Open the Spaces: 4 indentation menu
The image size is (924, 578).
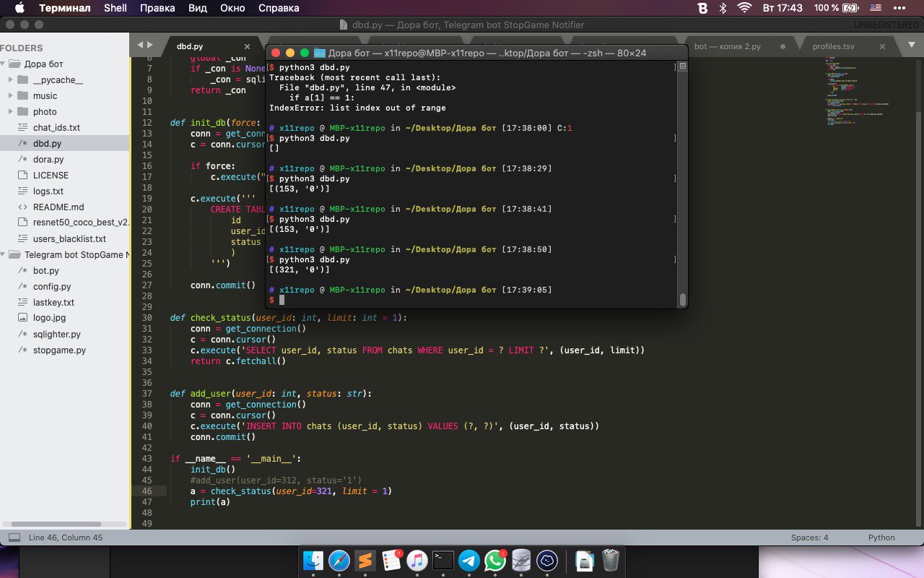[810, 538]
